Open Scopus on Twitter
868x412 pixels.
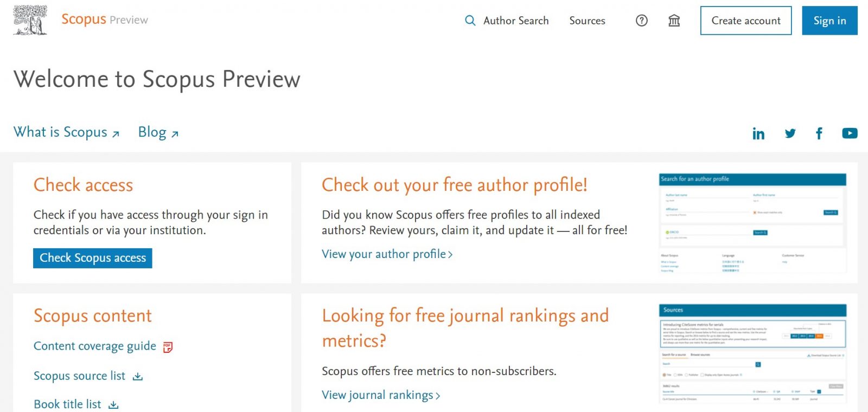[790, 133]
